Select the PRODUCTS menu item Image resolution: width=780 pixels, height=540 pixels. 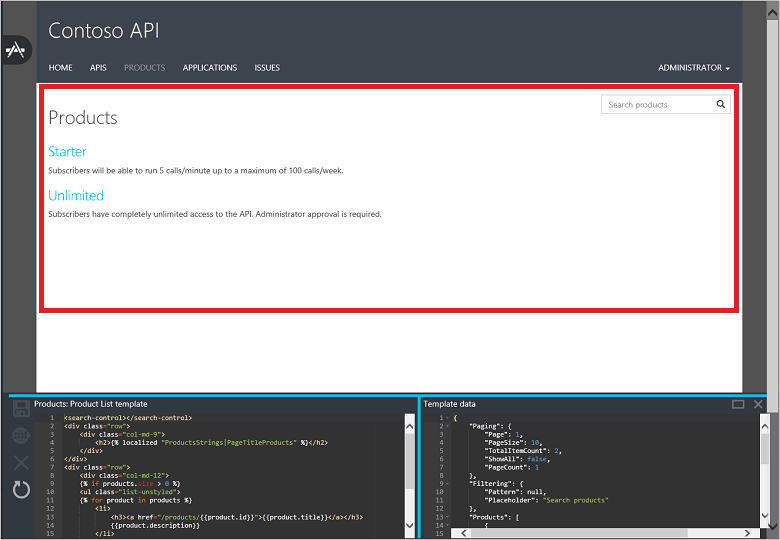pyautogui.click(x=144, y=68)
